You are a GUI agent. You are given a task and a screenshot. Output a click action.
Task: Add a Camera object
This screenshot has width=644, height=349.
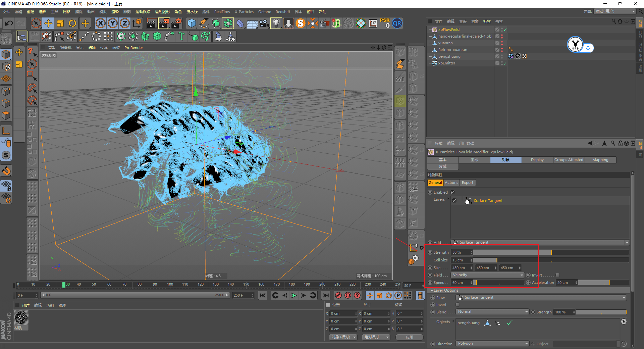[264, 23]
